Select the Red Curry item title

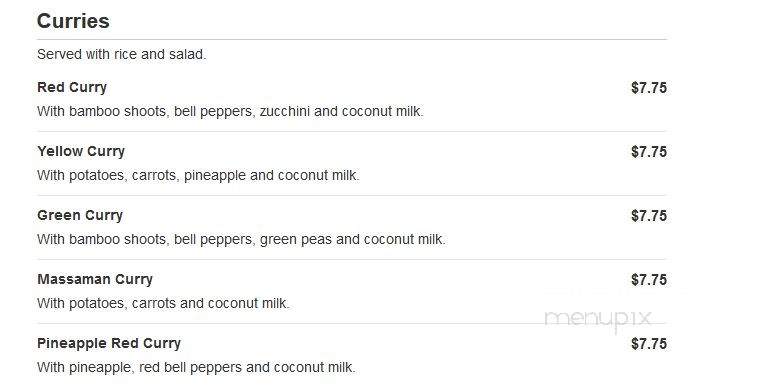click(x=72, y=87)
